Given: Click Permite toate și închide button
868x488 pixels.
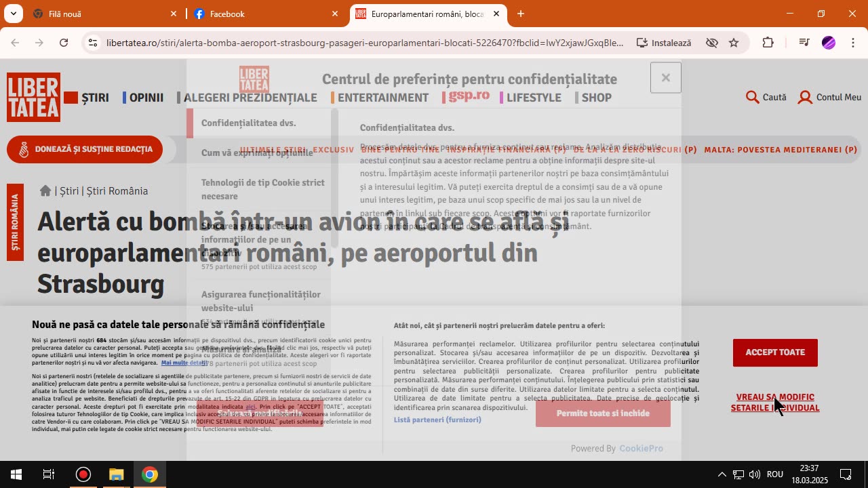Looking at the screenshot, I should (603, 413).
